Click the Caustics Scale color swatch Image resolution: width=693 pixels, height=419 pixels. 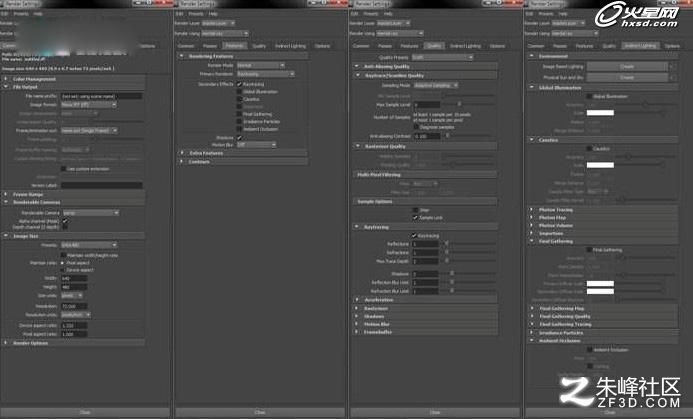pos(600,165)
